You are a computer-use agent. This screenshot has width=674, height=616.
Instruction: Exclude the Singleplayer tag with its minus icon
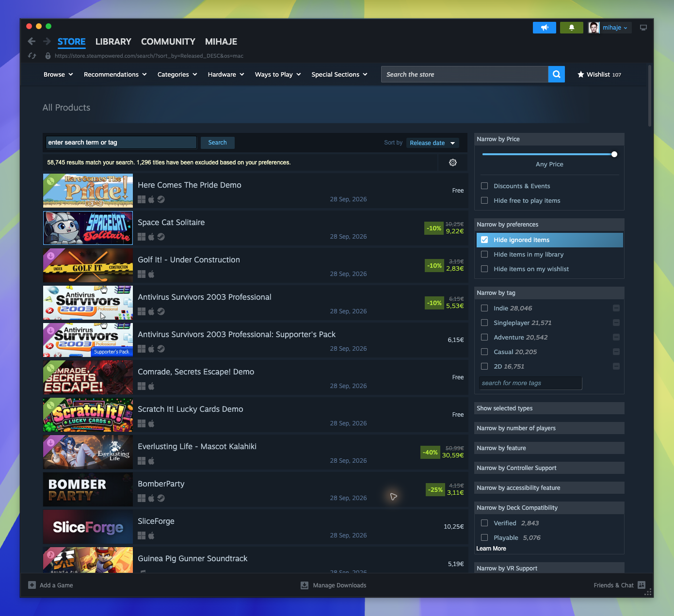[616, 323]
